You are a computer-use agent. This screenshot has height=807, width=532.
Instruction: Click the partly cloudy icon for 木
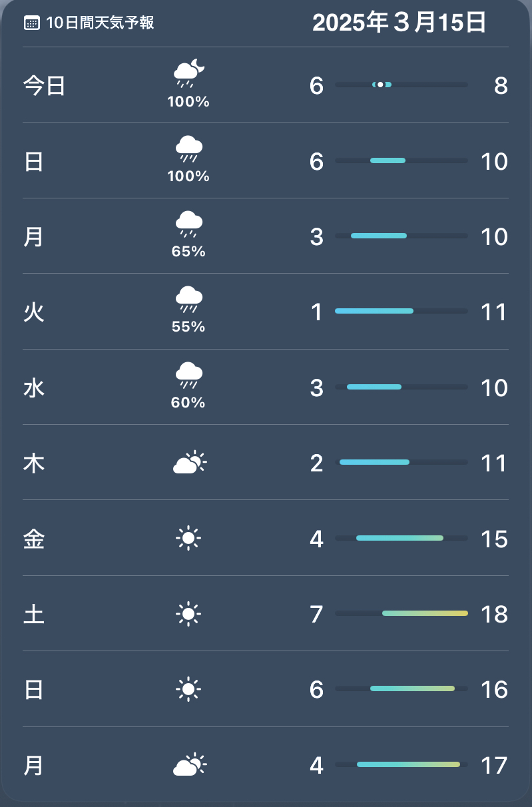(x=190, y=463)
